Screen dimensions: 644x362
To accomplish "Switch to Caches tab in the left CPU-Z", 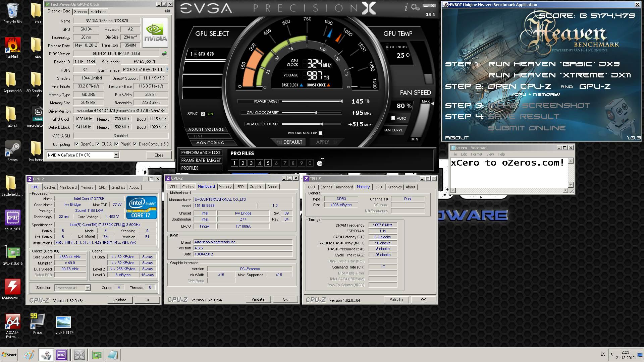I will 50,187.
